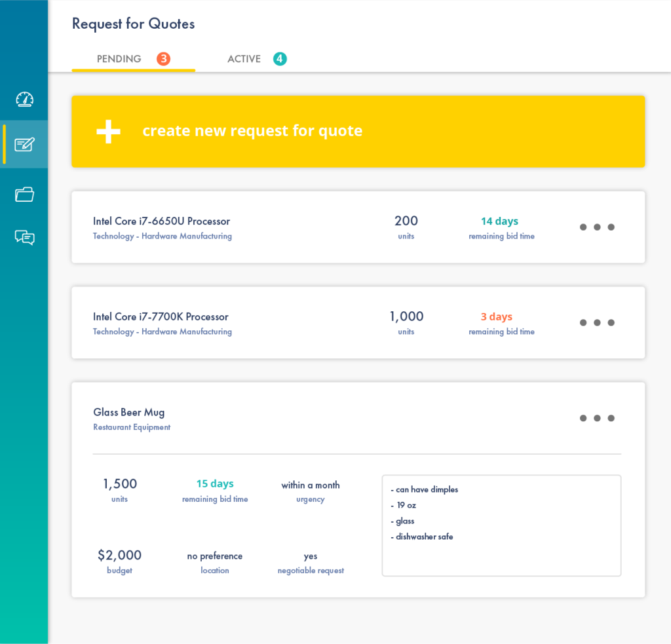Click the teal active count badge 4
Screen dimensions: 671x644
[x=280, y=58]
